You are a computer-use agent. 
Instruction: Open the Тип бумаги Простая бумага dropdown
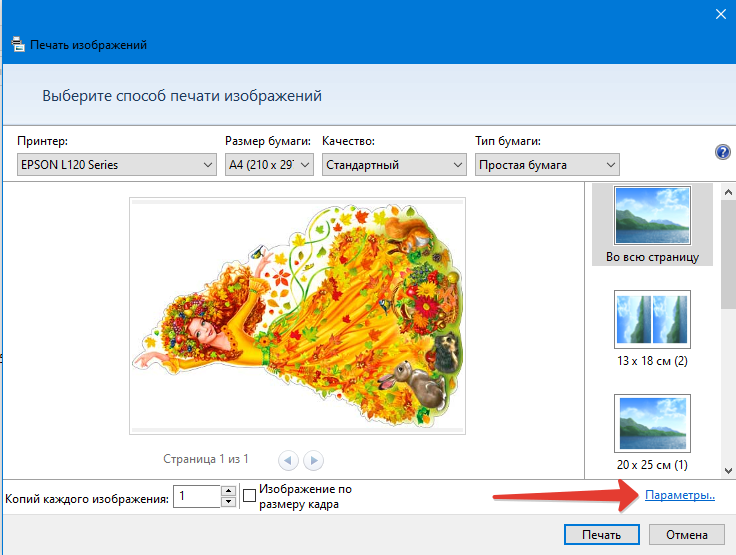pos(547,165)
